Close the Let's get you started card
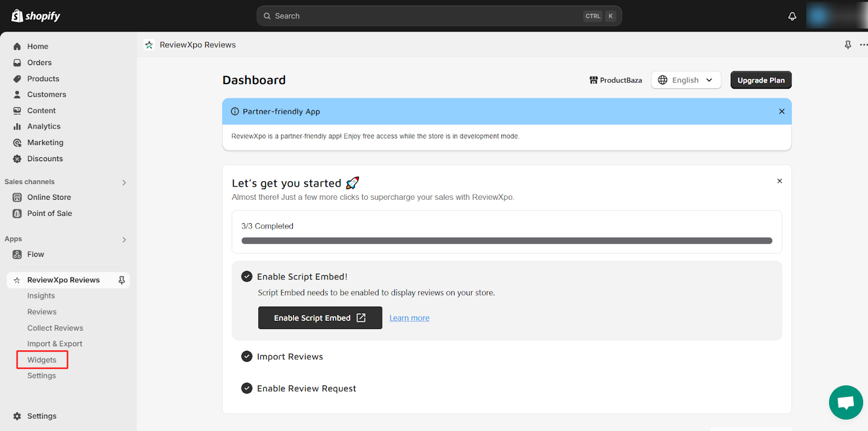868x431 pixels. [x=780, y=181]
